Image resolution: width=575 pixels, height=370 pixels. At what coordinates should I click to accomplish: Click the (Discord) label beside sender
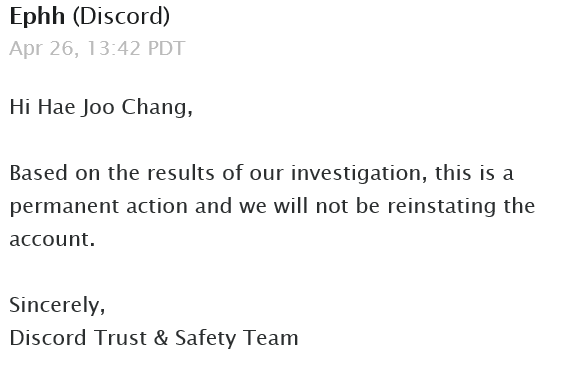point(121,17)
